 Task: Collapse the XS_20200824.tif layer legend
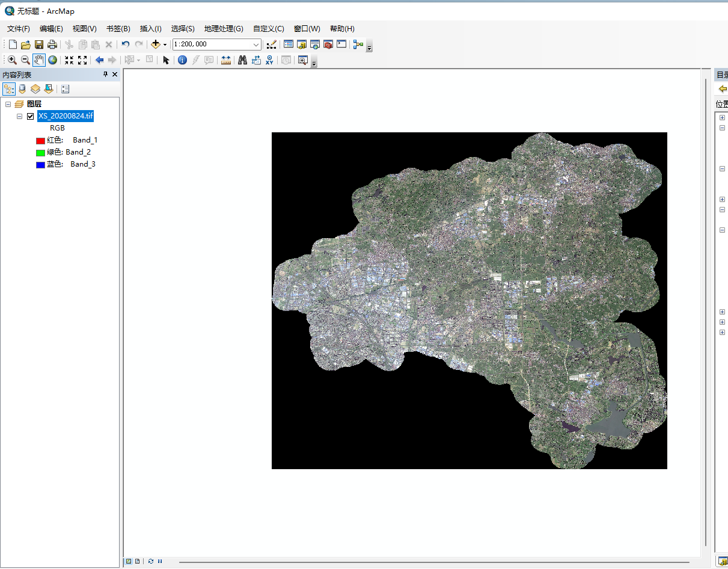point(20,116)
